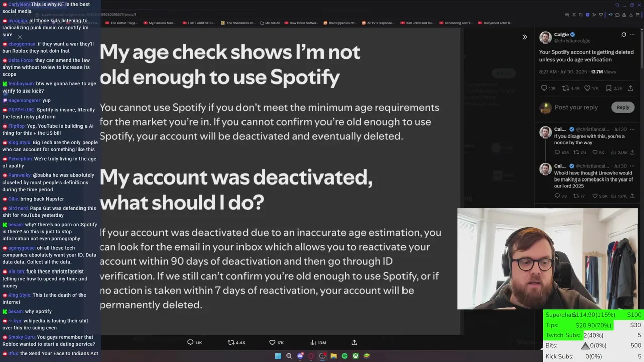Open My Camera Man... bookmark
Image resolution: width=644 pixels, height=362 pixels.
tap(159, 23)
